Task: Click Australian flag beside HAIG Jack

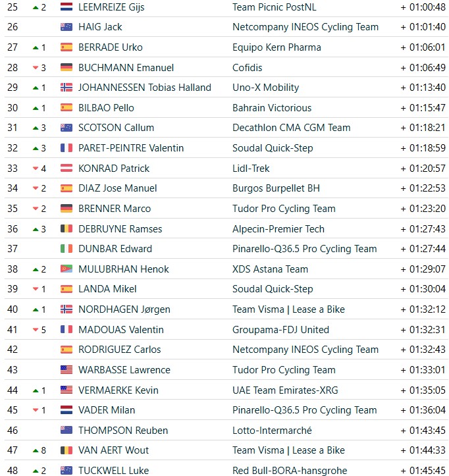Action: (x=66, y=27)
